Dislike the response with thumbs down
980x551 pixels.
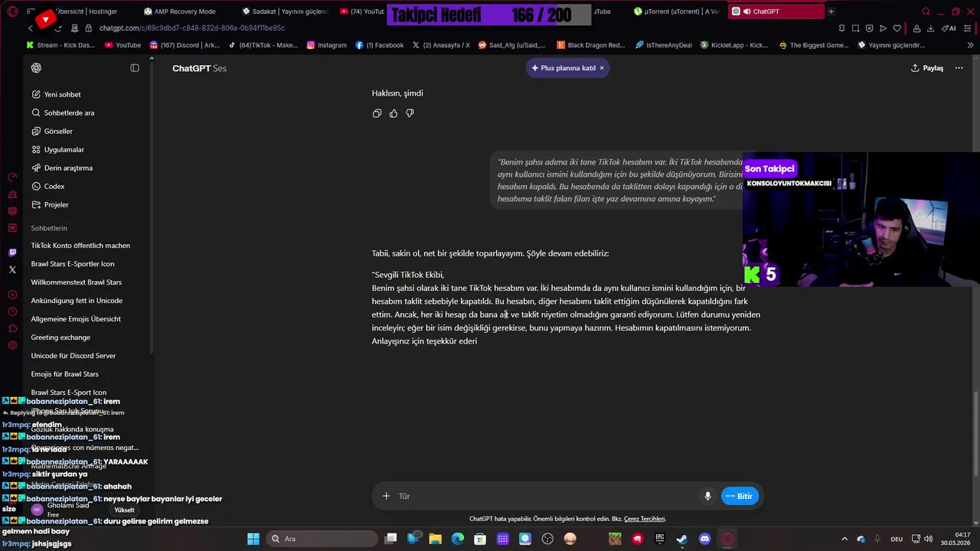coord(410,113)
